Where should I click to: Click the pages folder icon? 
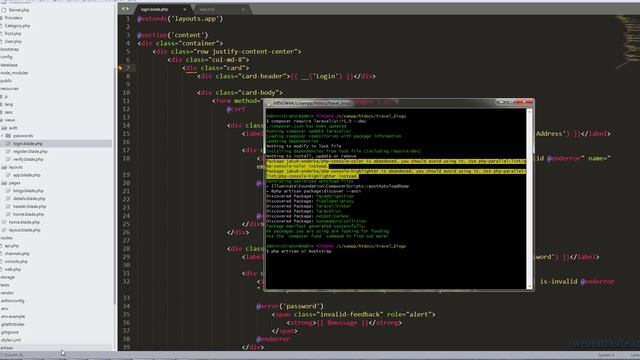(4, 183)
